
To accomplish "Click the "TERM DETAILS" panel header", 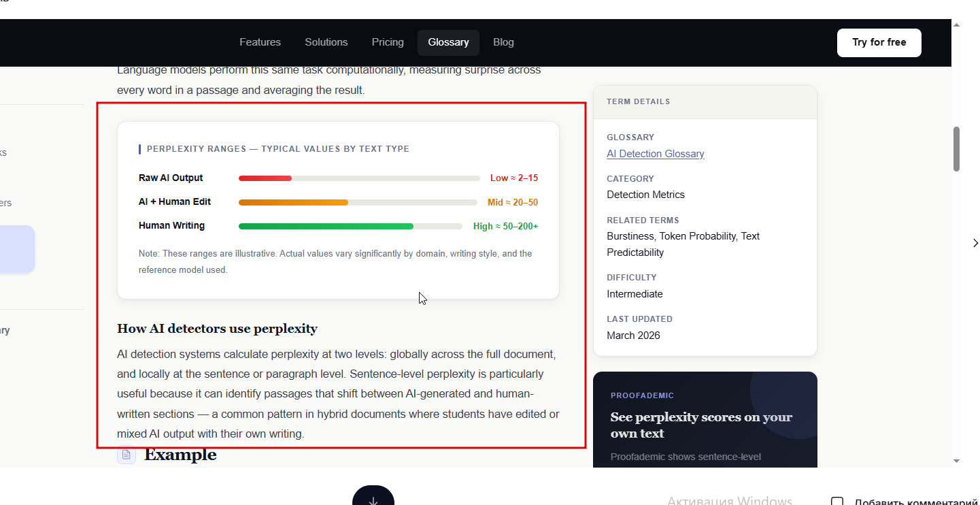I will (x=705, y=102).
